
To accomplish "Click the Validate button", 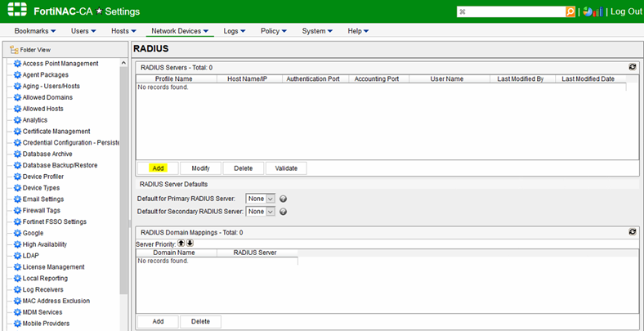I will point(286,168).
